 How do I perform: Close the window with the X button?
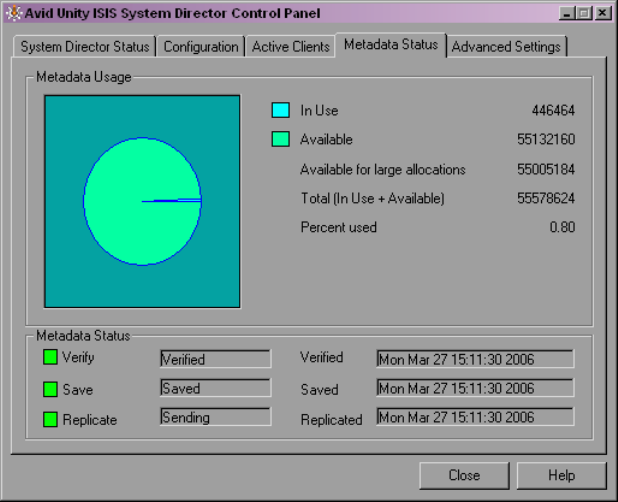point(603,13)
